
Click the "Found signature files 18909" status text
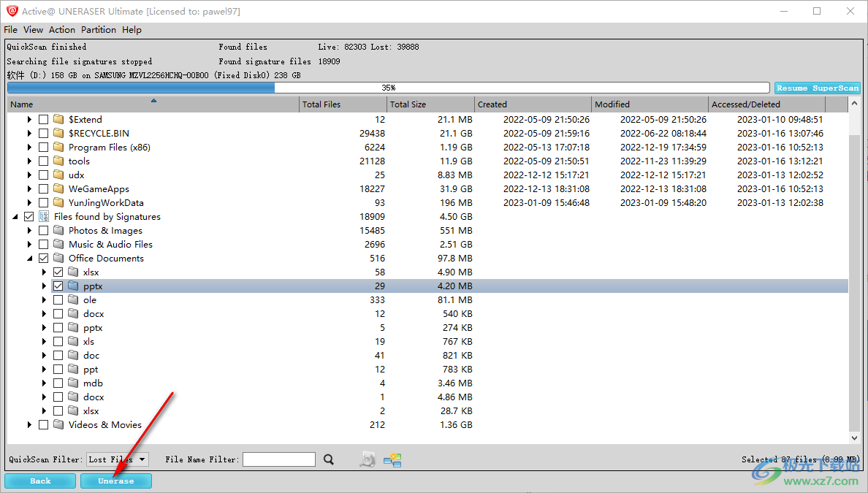click(279, 61)
